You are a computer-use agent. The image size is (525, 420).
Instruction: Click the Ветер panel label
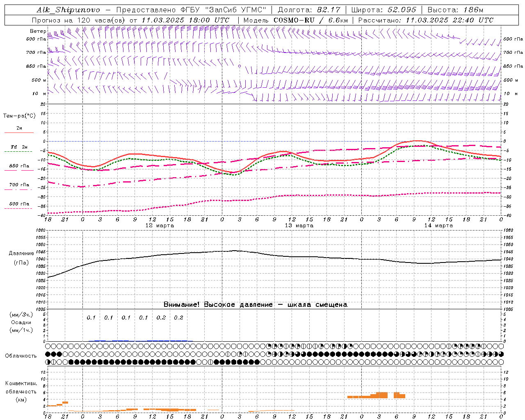point(38,31)
